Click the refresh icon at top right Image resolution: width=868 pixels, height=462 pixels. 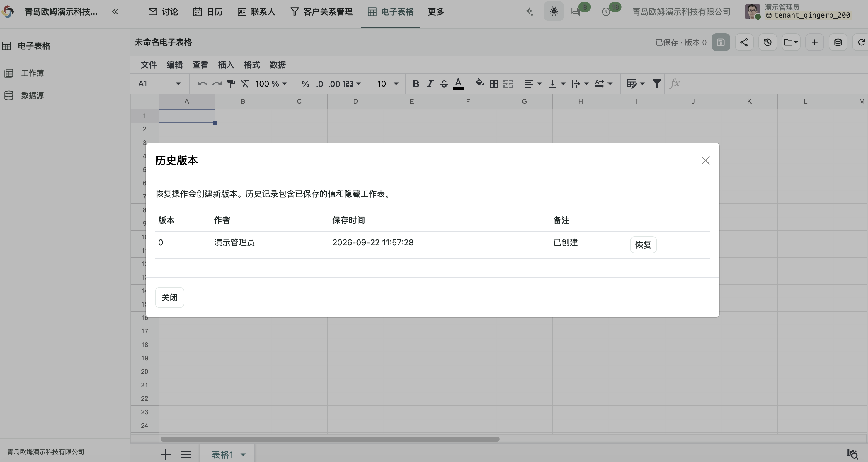(x=861, y=42)
